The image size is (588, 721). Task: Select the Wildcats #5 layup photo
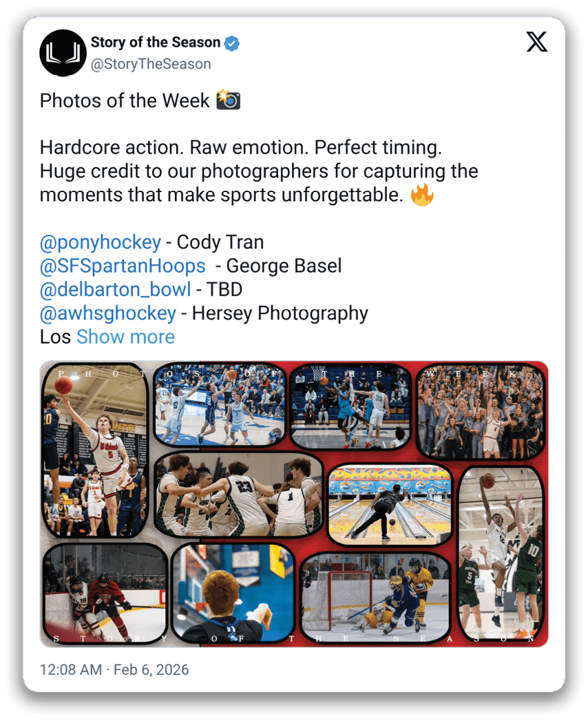(x=95, y=450)
